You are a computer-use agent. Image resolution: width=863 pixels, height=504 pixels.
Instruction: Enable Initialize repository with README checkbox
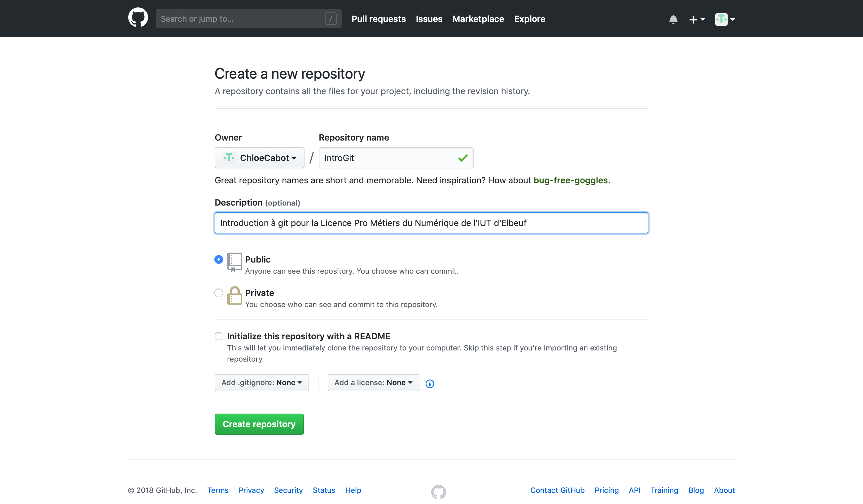218,336
